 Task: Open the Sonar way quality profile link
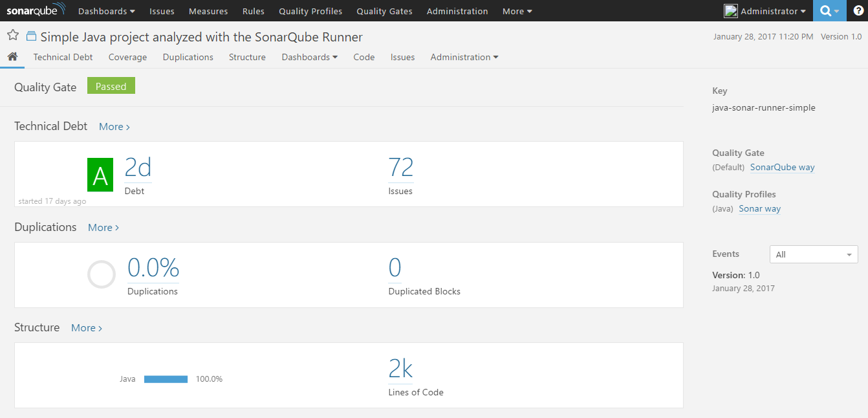(x=760, y=209)
